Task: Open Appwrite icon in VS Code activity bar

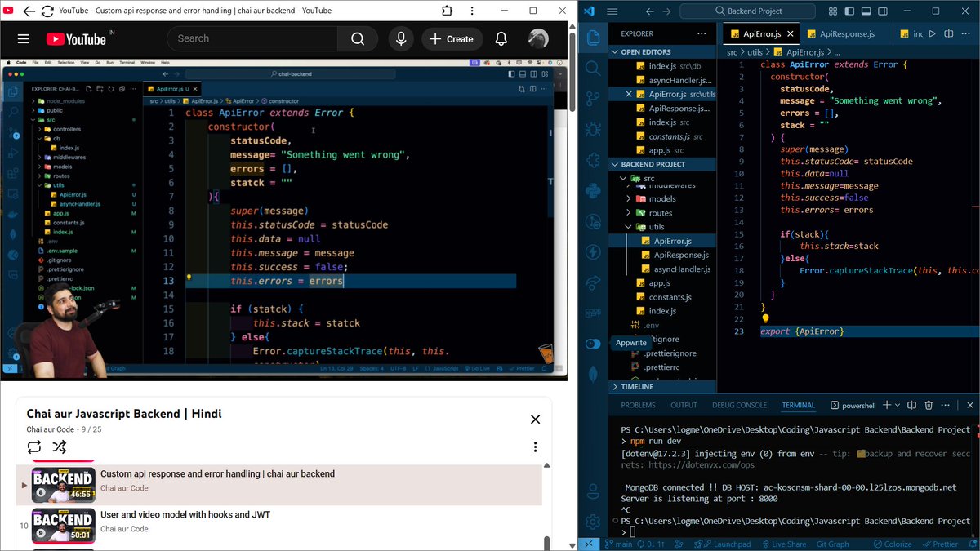Action: [594, 344]
